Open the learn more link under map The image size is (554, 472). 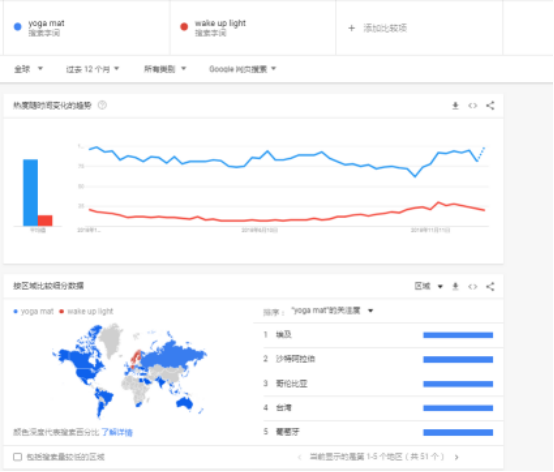[117, 432]
